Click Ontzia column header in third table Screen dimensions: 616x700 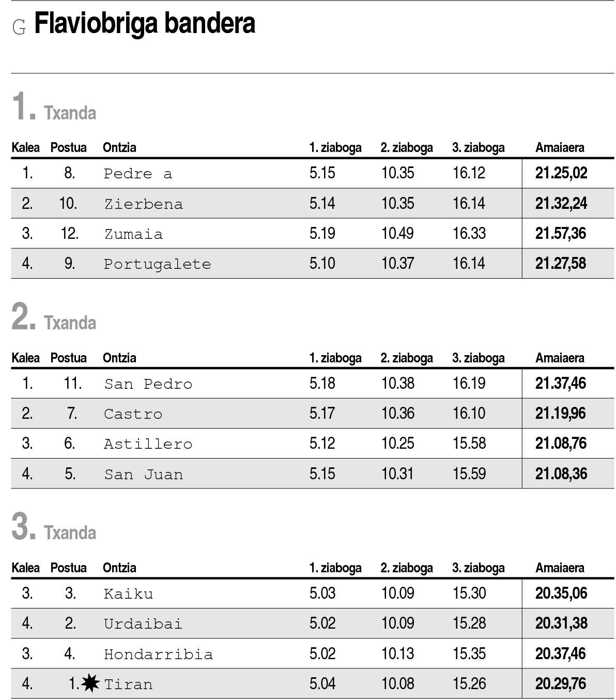119,568
